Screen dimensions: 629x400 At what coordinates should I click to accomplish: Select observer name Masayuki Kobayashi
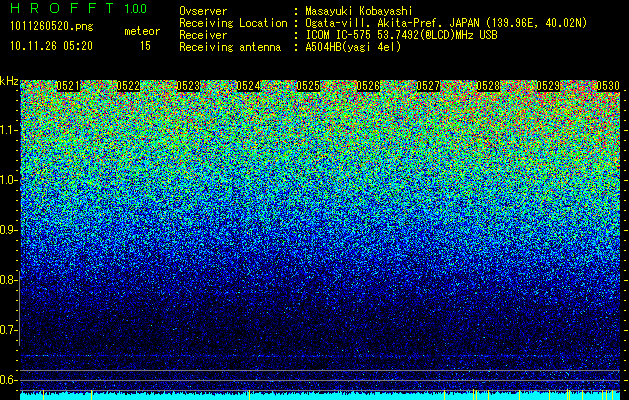coord(359,11)
